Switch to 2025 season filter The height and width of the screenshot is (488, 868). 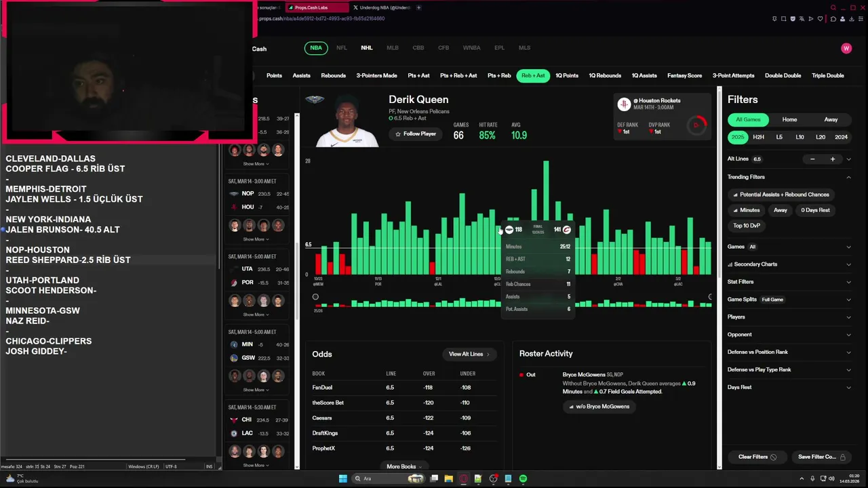pyautogui.click(x=738, y=137)
